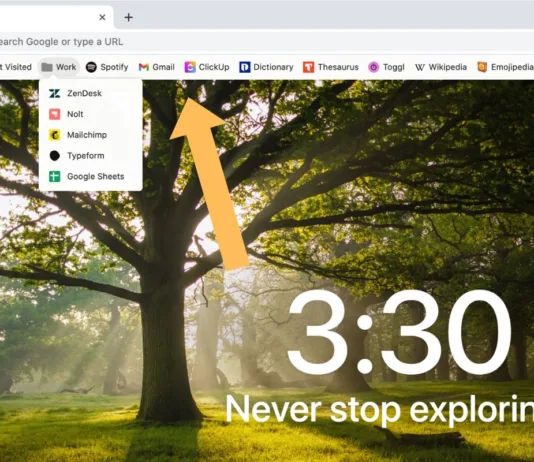Open the ClickUp bookmark label

coord(214,67)
